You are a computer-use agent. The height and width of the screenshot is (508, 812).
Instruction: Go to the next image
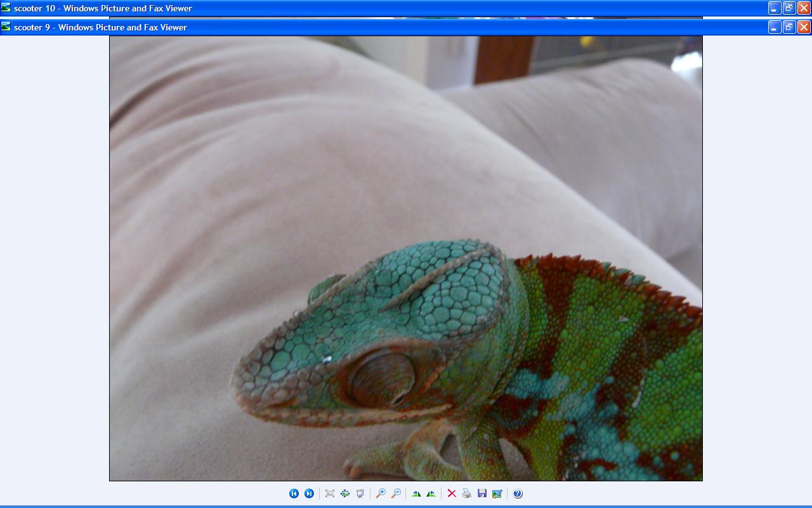click(x=309, y=493)
